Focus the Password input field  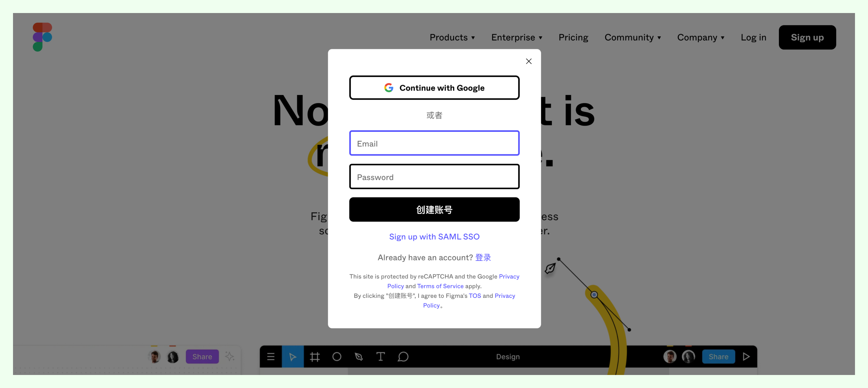click(434, 176)
